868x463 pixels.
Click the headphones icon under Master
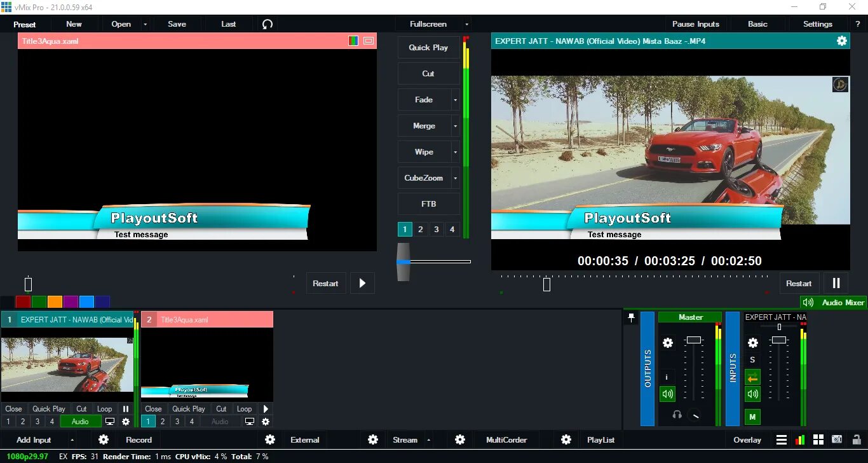pyautogui.click(x=677, y=415)
